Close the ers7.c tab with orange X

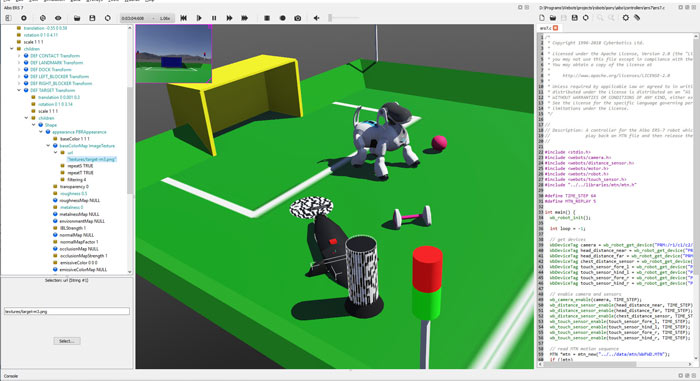(556, 28)
